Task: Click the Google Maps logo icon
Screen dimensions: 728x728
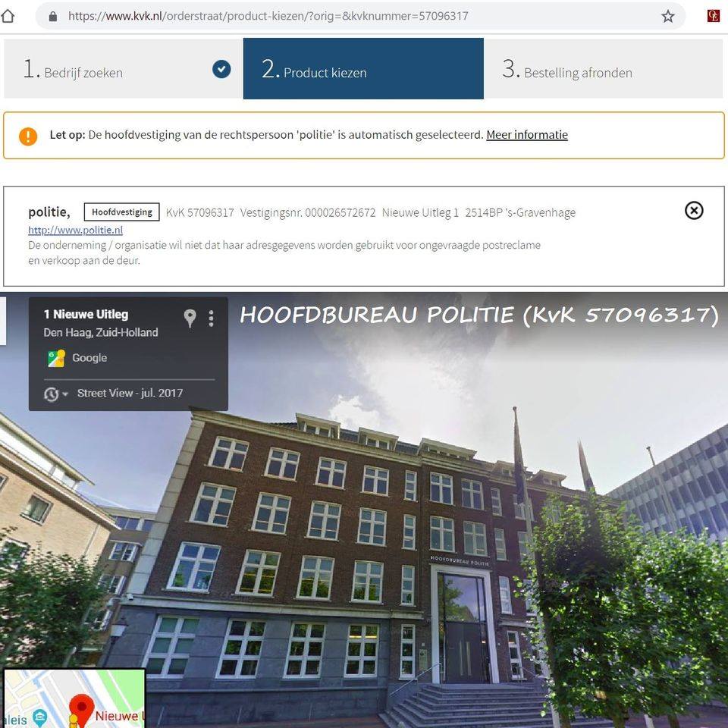Action: (x=56, y=358)
